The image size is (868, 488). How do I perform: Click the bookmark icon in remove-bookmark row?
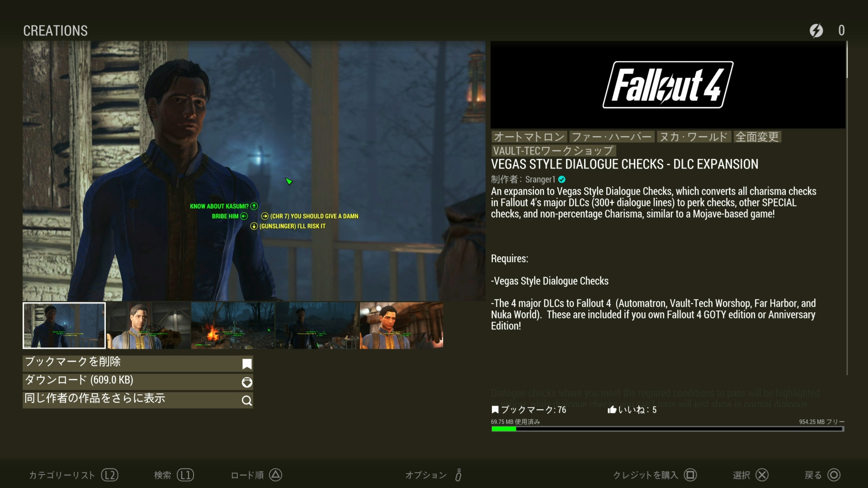(247, 364)
